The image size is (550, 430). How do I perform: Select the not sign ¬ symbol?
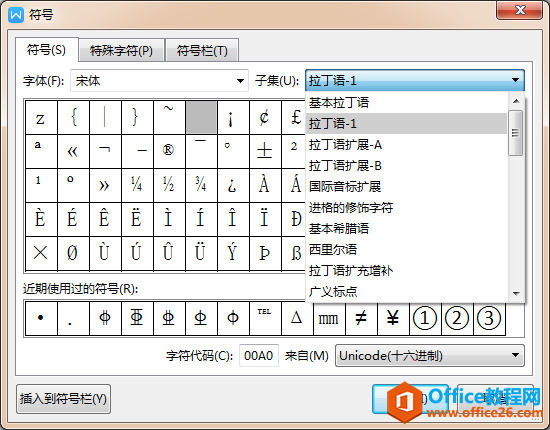pos(105,151)
